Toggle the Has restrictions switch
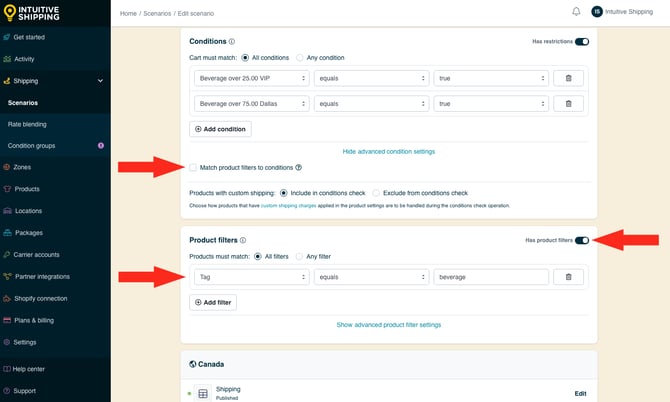This screenshot has width=670, height=402. [582, 41]
